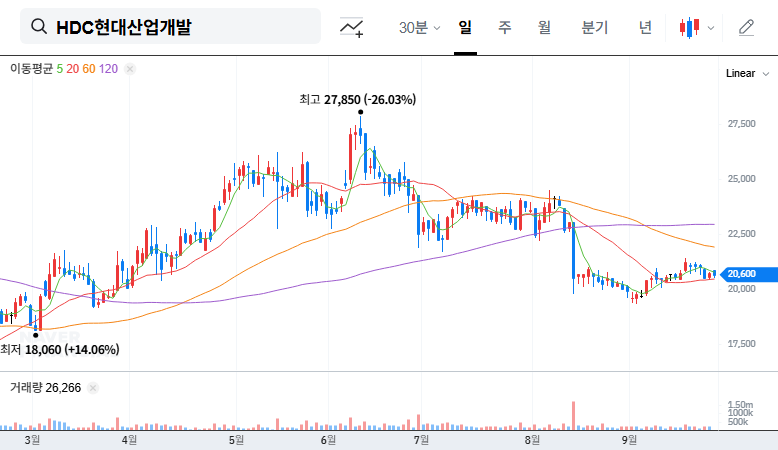Click the 3월 date axis label
This screenshot has width=778, height=450.
tap(32, 440)
